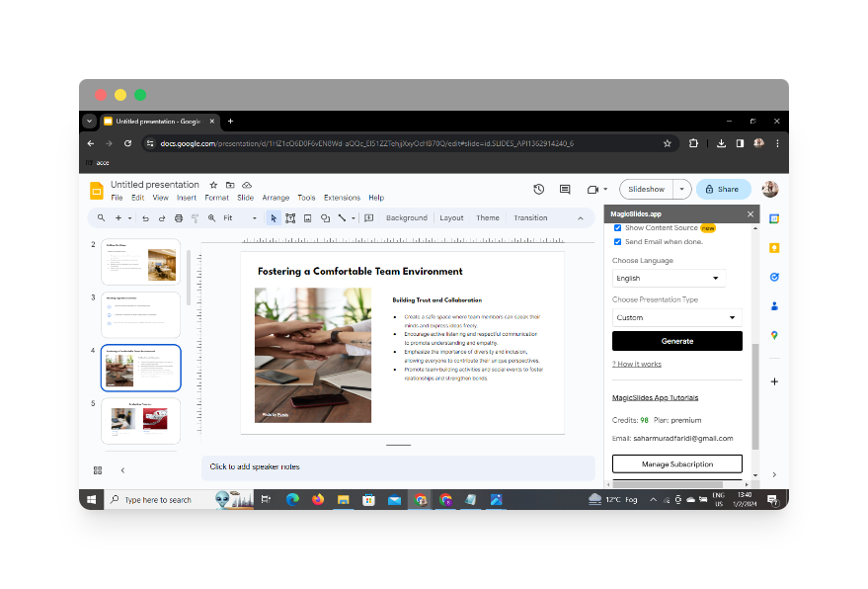Click the Generate button
The height and width of the screenshot is (589, 868).
(677, 341)
